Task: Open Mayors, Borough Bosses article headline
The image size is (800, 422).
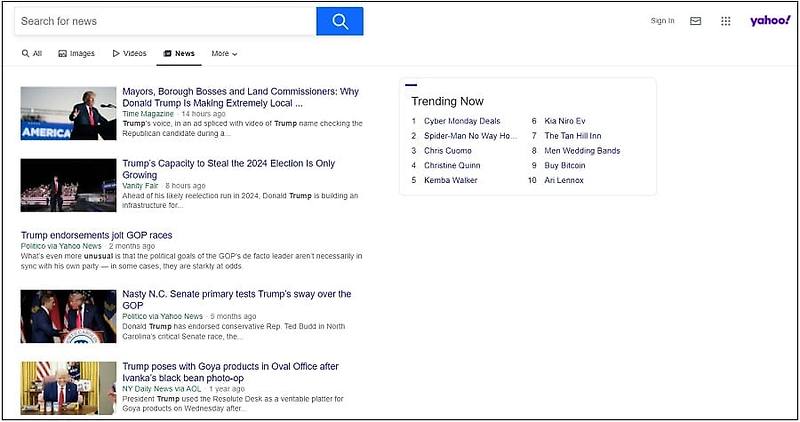Action: 240,97
